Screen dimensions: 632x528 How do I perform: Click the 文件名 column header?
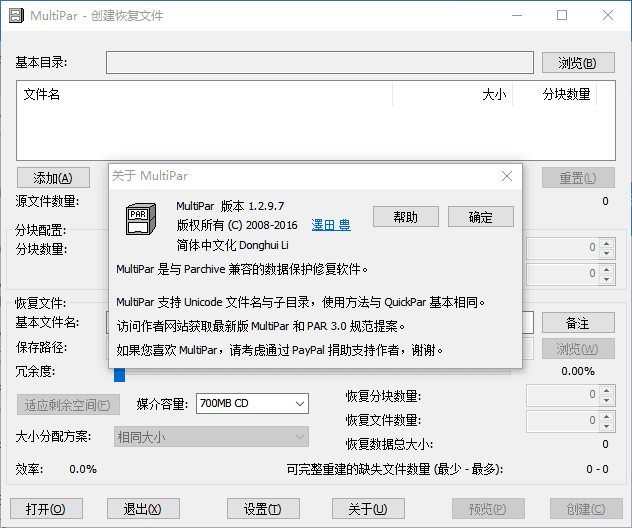pos(205,94)
